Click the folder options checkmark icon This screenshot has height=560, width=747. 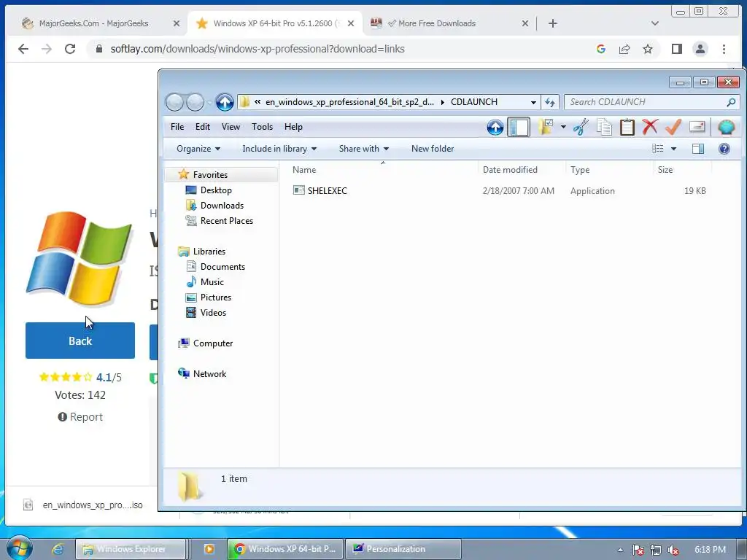pyautogui.click(x=546, y=127)
